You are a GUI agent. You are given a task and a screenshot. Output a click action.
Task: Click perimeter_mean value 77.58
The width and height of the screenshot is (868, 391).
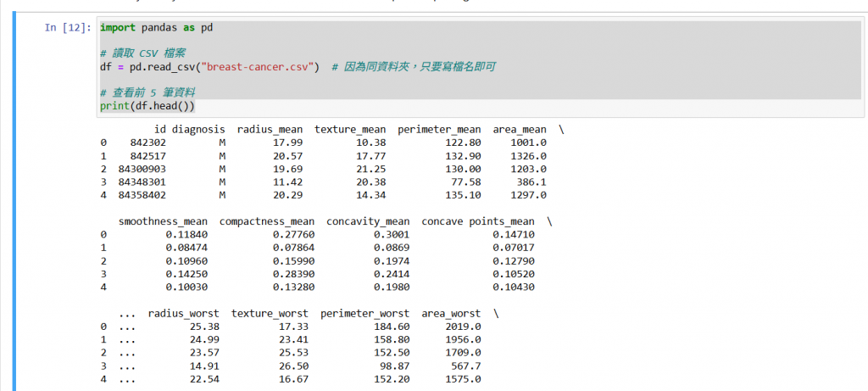(466, 182)
